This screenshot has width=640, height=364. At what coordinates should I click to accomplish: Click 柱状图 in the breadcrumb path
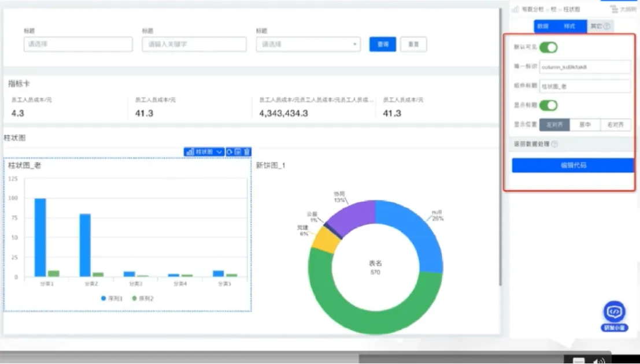(571, 9)
